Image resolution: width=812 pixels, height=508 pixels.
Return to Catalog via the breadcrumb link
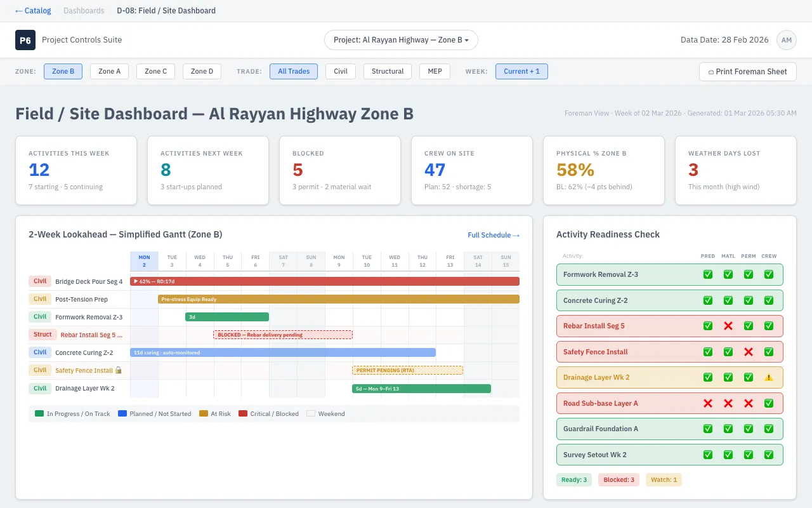[x=33, y=10]
